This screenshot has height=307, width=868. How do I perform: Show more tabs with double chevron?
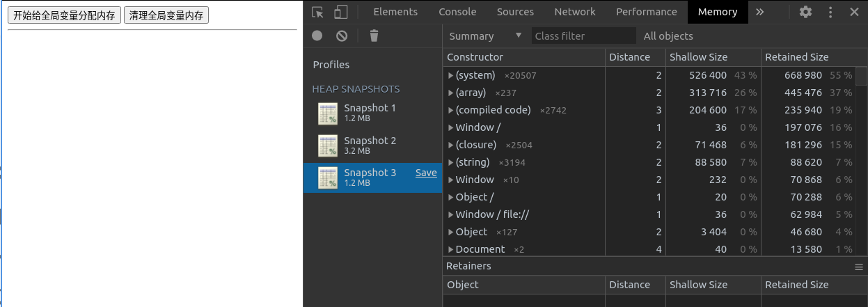click(x=759, y=12)
